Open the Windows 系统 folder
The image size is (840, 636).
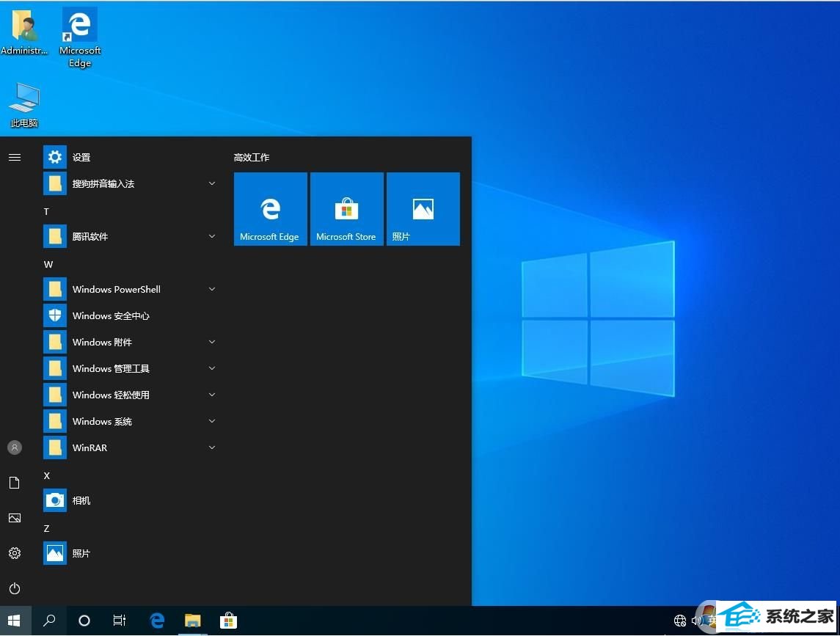tap(131, 421)
